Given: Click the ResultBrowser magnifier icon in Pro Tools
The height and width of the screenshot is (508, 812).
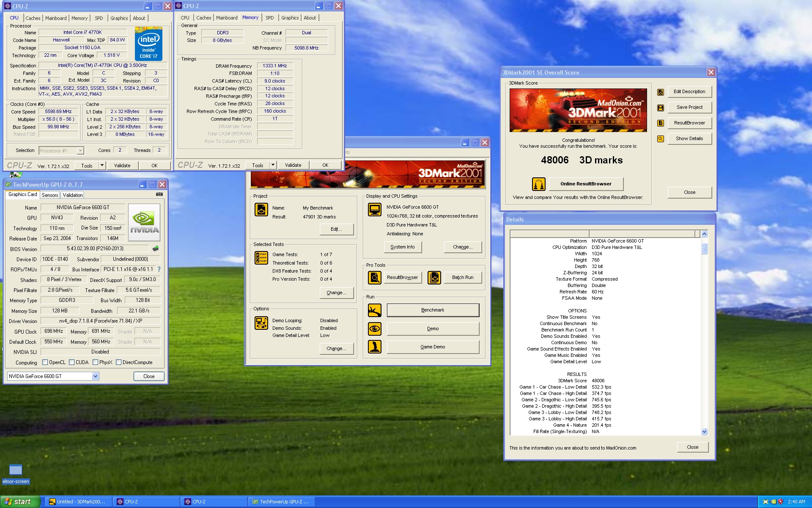Looking at the screenshot, I should [374, 278].
